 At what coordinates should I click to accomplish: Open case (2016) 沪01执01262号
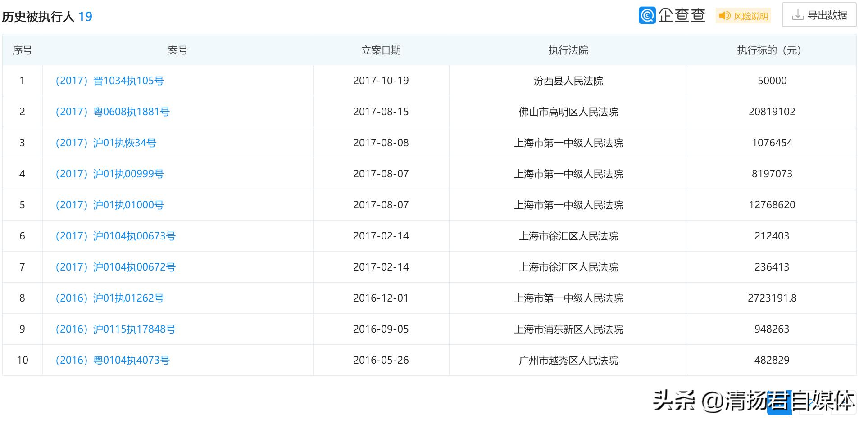109,298
